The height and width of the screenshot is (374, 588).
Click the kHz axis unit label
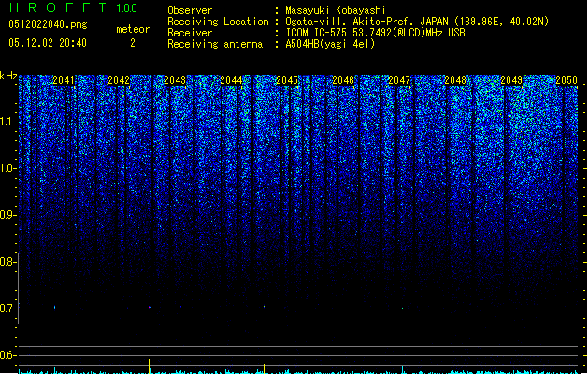pos(8,75)
